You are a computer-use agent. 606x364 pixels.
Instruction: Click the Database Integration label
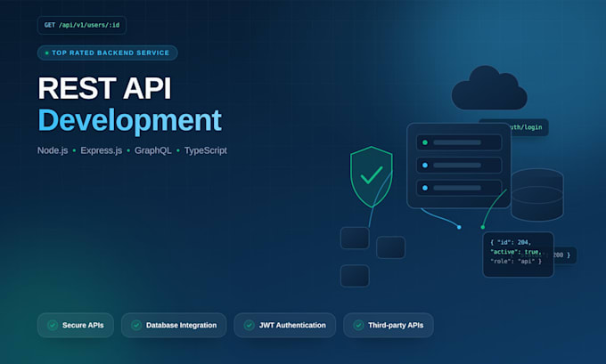(x=181, y=325)
